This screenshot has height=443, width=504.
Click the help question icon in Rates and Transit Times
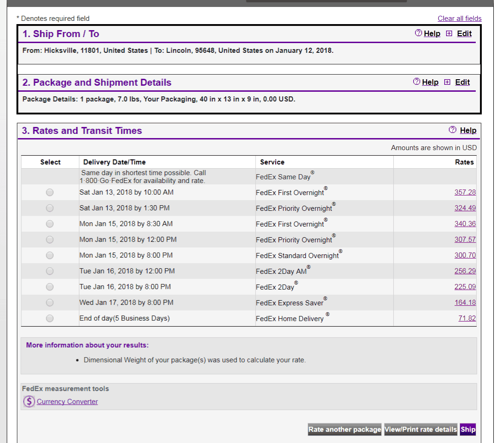(x=453, y=130)
